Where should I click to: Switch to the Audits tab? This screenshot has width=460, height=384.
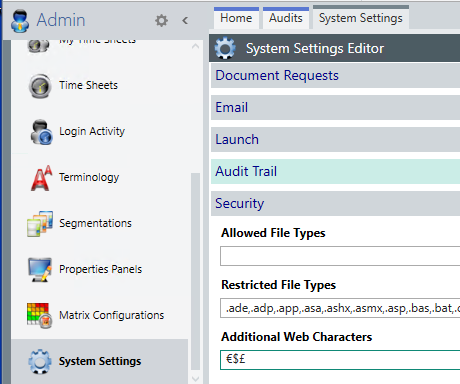pyautogui.click(x=286, y=18)
